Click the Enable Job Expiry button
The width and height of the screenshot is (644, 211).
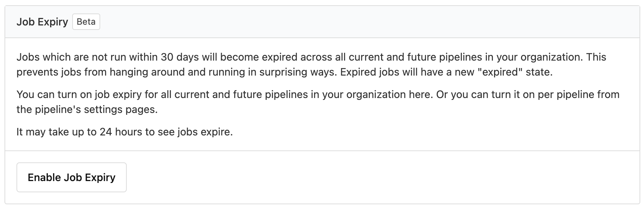click(x=71, y=177)
